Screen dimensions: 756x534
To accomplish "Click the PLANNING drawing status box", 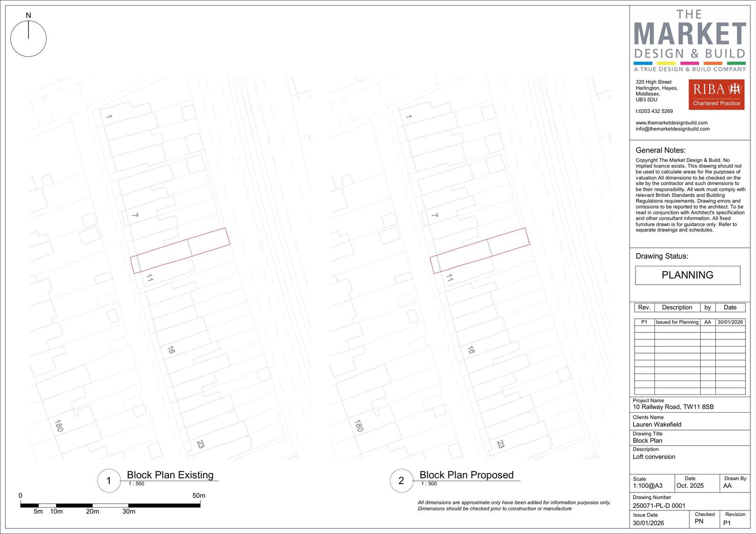I will (x=687, y=275).
